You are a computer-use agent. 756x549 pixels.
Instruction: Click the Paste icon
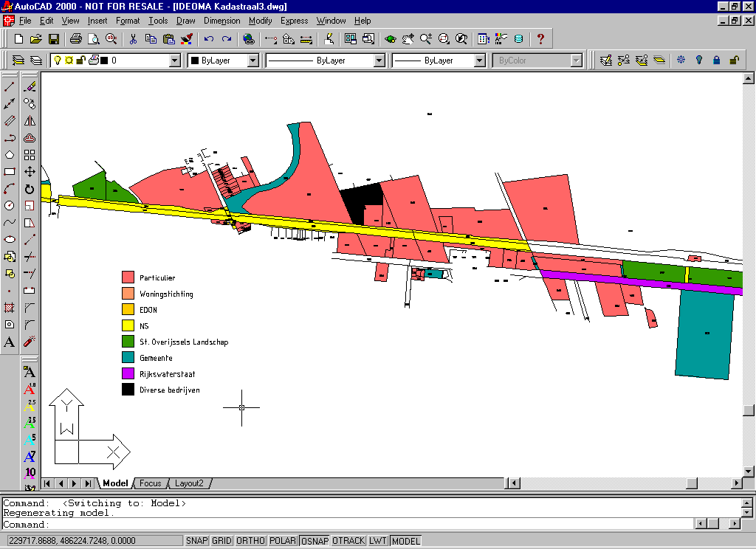point(169,39)
